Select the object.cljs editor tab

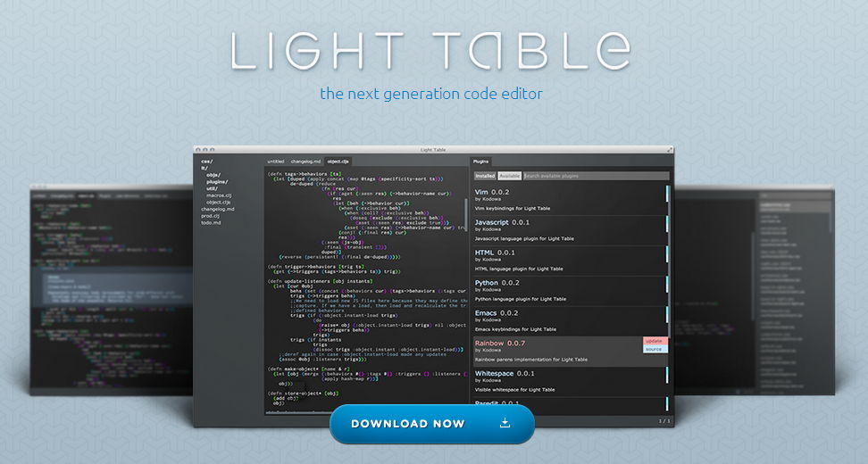pos(338,162)
